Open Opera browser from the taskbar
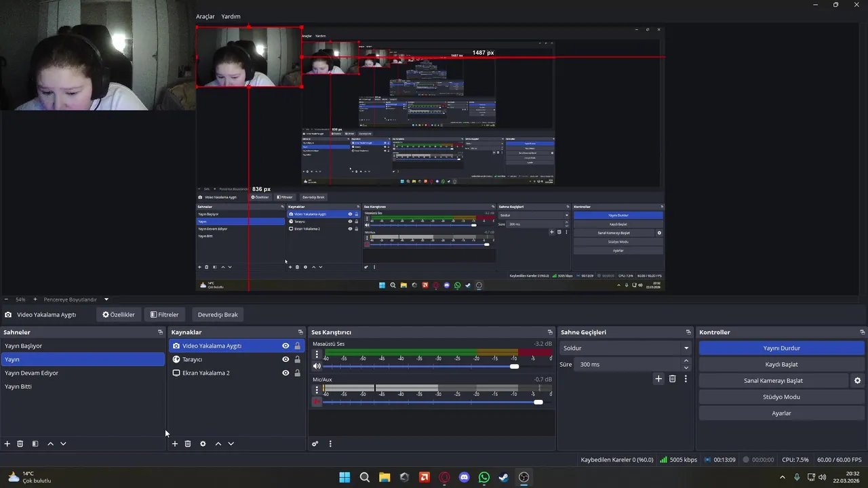868x488 pixels. pyautogui.click(x=444, y=477)
